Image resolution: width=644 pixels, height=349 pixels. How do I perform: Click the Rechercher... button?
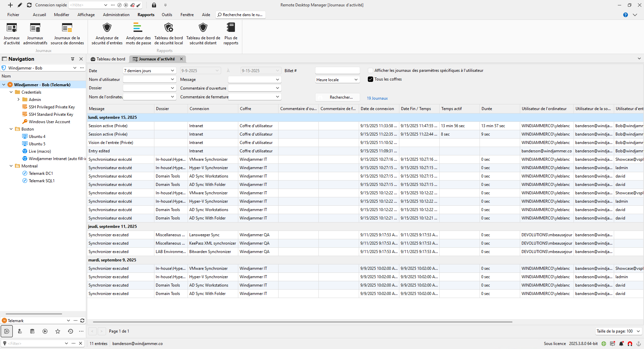pyautogui.click(x=337, y=97)
